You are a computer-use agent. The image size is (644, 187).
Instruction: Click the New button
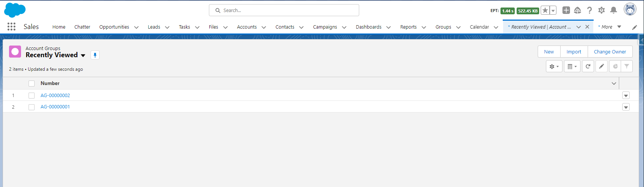(x=549, y=52)
